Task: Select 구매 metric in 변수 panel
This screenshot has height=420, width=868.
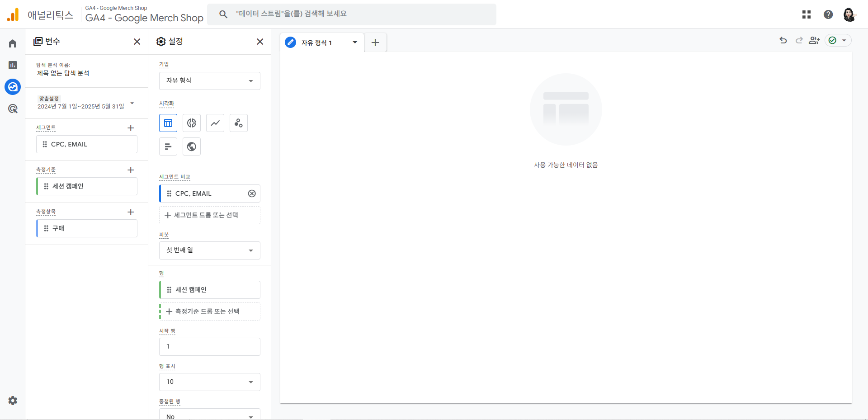Action: (87, 228)
